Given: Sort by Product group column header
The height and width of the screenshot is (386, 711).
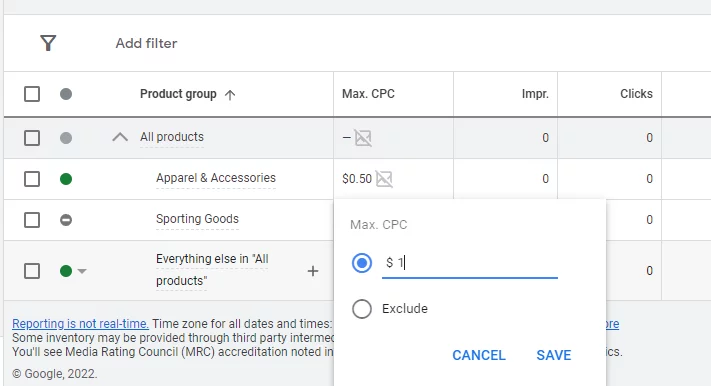Looking at the screenshot, I should coord(178,94).
